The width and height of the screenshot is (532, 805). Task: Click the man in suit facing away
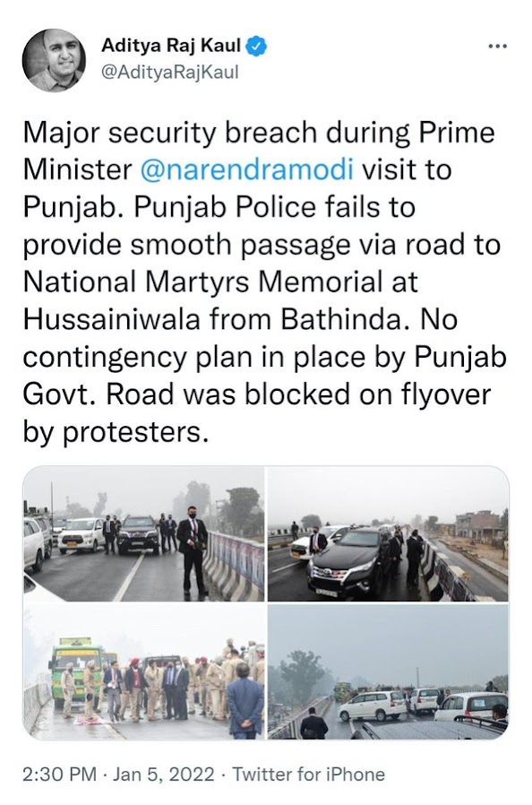(245, 700)
